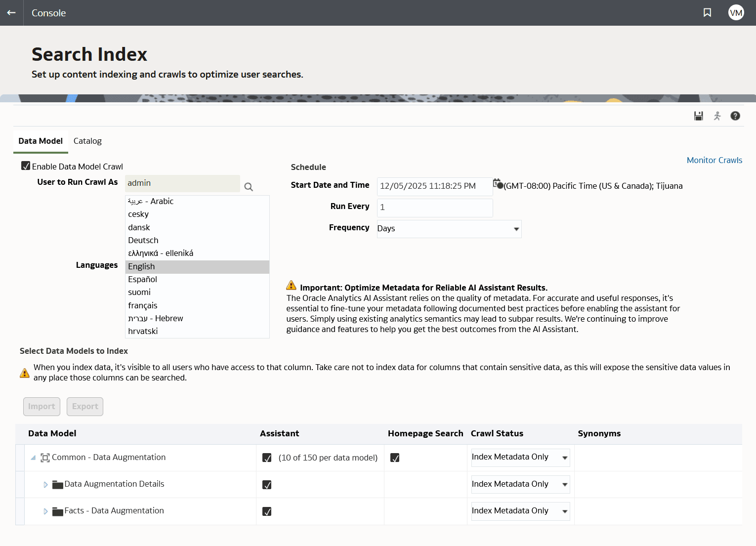Image resolution: width=756 pixels, height=546 pixels.
Task: Select suomi in the Languages list
Action: click(197, 293)
